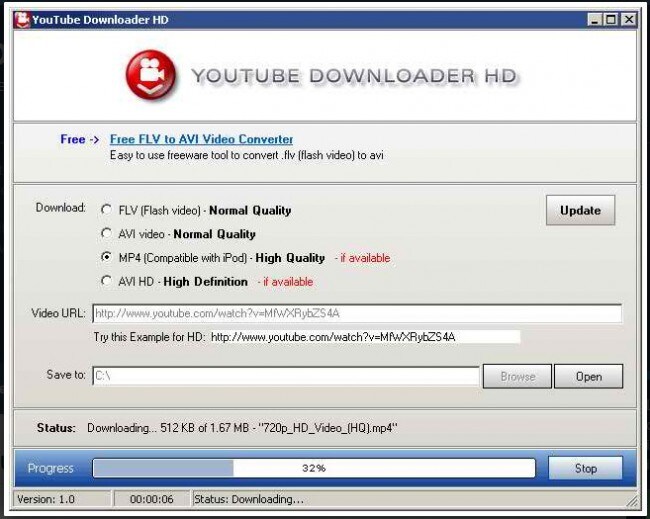Click the download progress bar at 32%
650x519 pixels.
pyautogui.click(x=314, y=468)
